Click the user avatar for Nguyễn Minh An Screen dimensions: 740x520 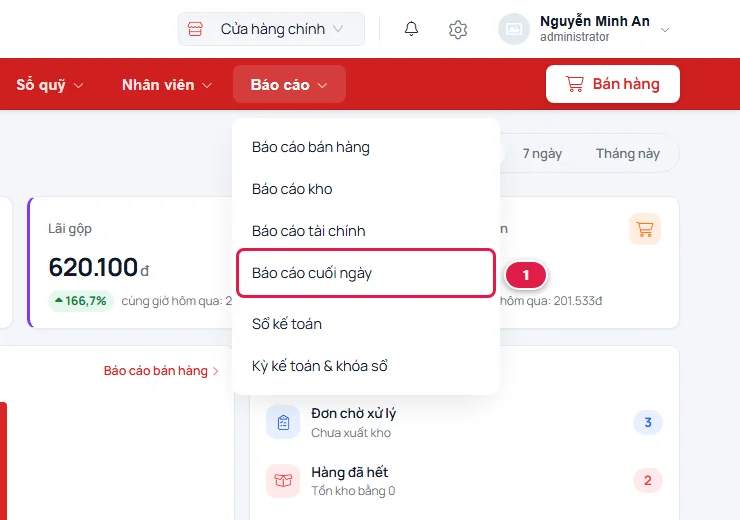[x=514, y=29]
